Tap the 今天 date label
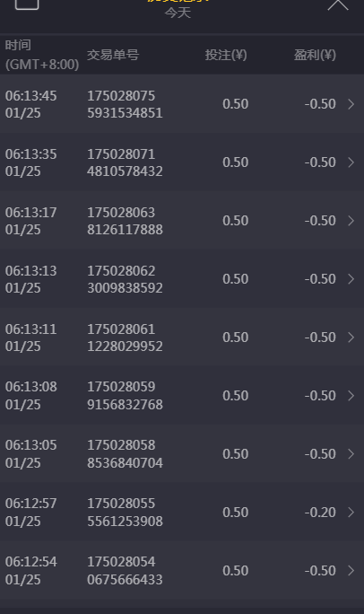The image size is (364, 614). tap(178, 13)
